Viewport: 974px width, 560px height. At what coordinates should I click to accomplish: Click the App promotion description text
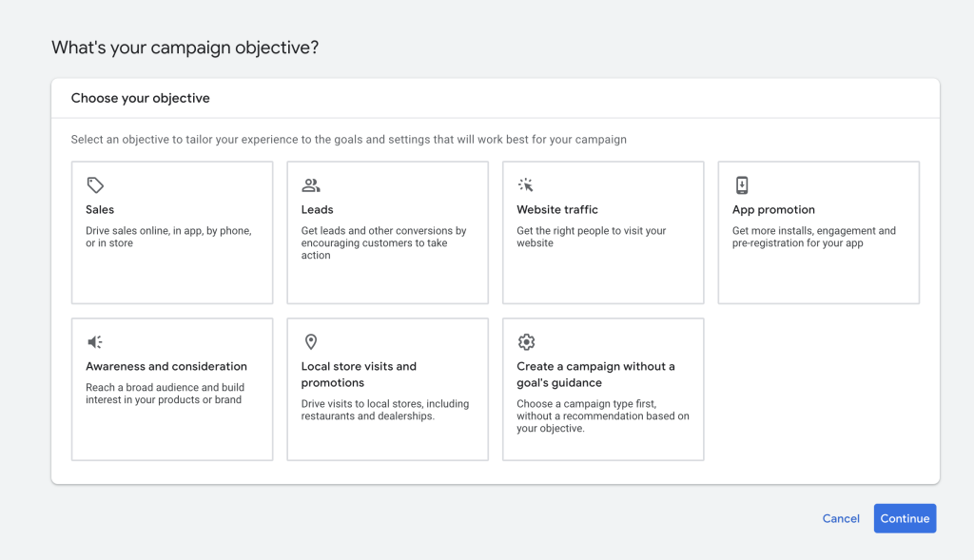[814, 237]
